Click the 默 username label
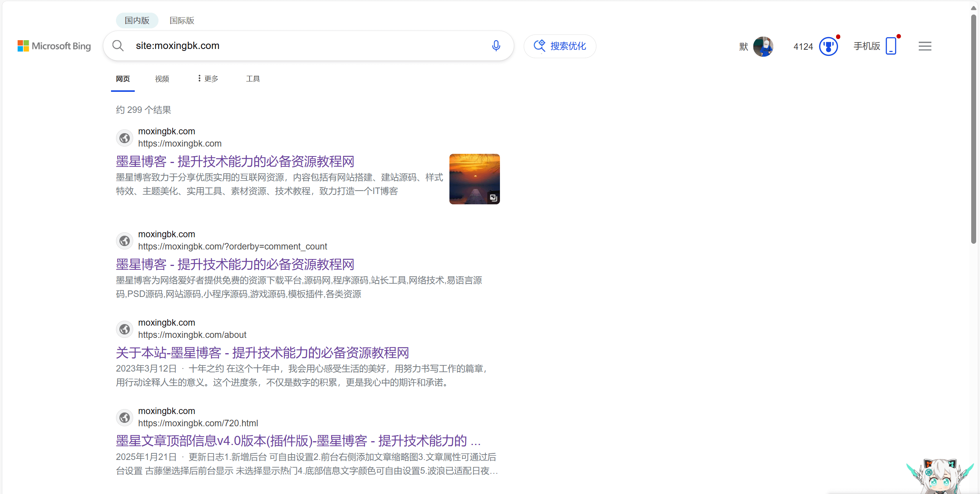Viewport: 980px width, 494px height. click(x=743, y=47)
